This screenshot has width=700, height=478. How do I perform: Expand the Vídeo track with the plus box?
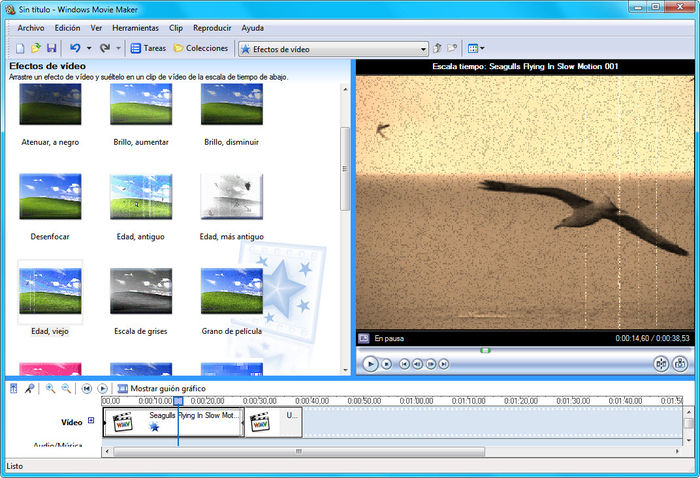91,421
